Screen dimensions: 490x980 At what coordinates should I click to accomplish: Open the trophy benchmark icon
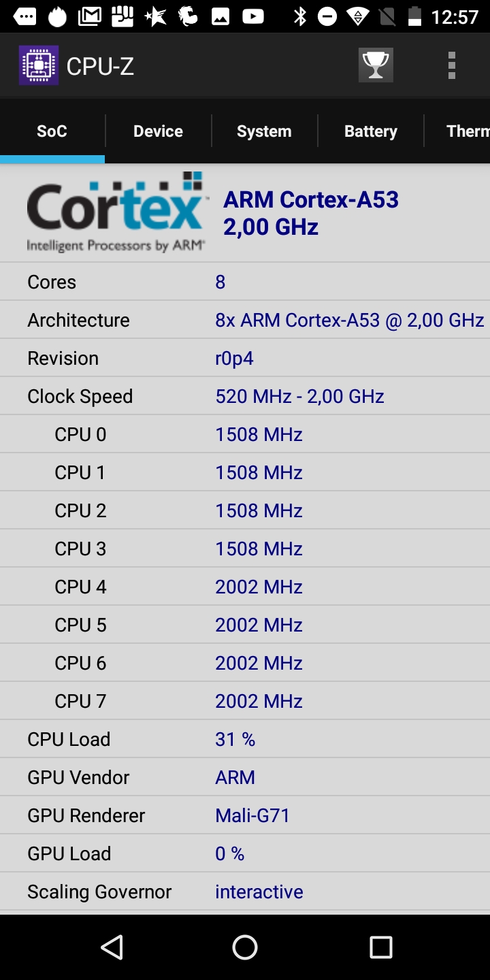click(376, 65)
